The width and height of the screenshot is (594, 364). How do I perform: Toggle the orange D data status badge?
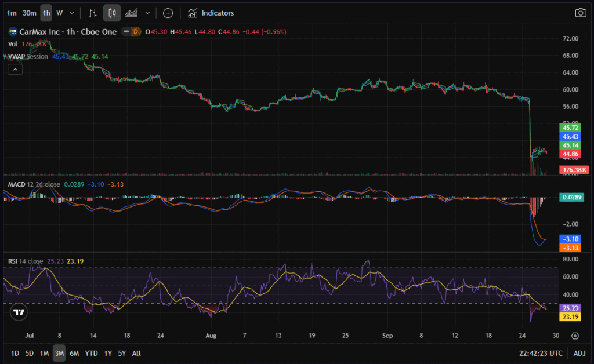click(x=136, y=31)
